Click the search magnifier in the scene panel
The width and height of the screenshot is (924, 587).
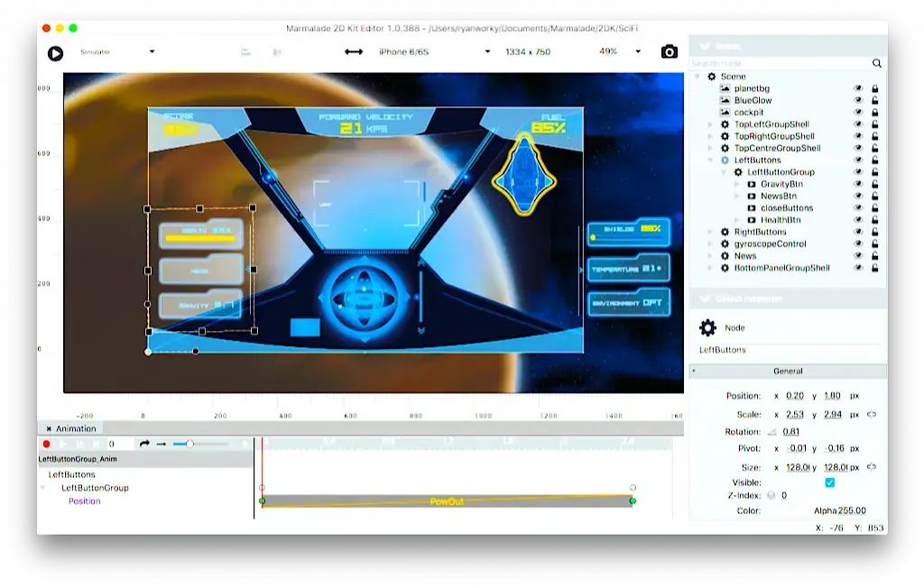(877, 63)
